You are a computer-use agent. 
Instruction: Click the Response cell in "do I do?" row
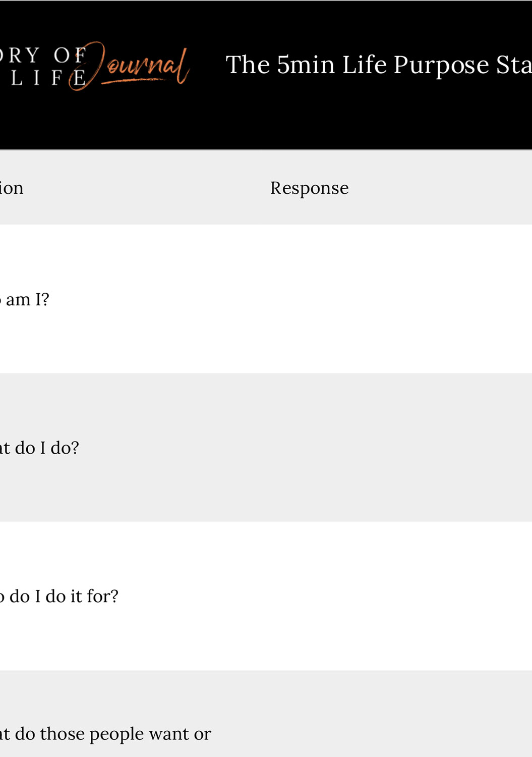(x=393, y=448)
